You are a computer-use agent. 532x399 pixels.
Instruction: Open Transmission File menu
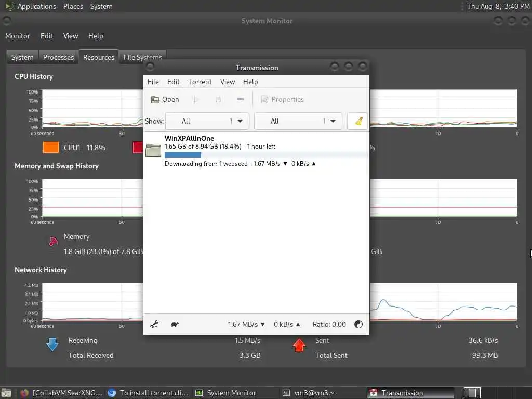click(x=153, y=82)
